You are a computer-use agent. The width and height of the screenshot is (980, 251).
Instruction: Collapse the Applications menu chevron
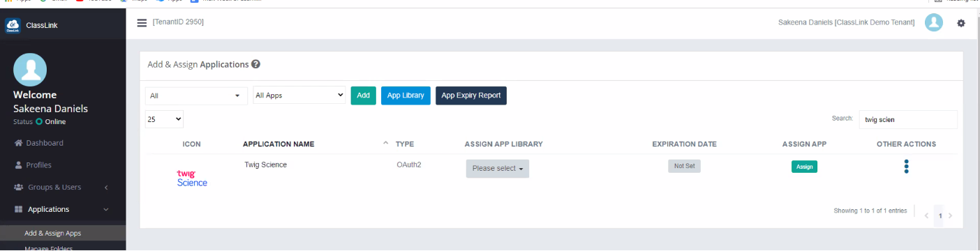pos(105,209)
